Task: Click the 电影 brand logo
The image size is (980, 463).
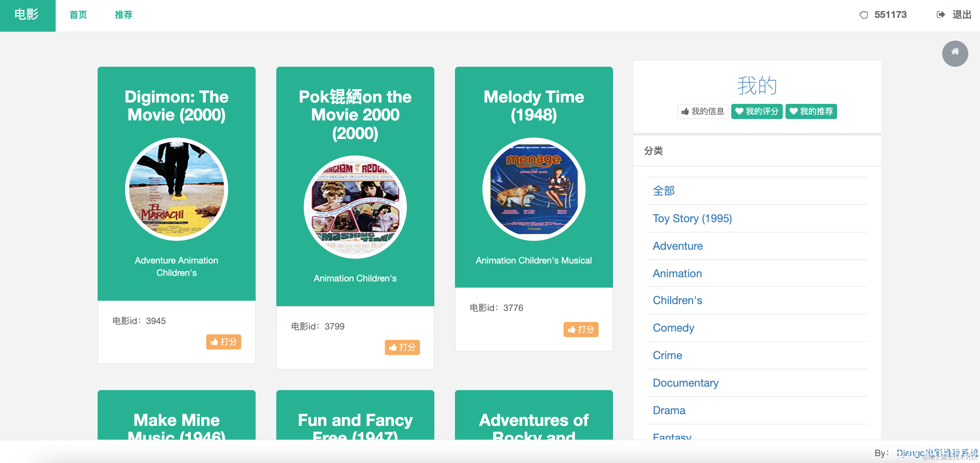Action: coord(27,15)
